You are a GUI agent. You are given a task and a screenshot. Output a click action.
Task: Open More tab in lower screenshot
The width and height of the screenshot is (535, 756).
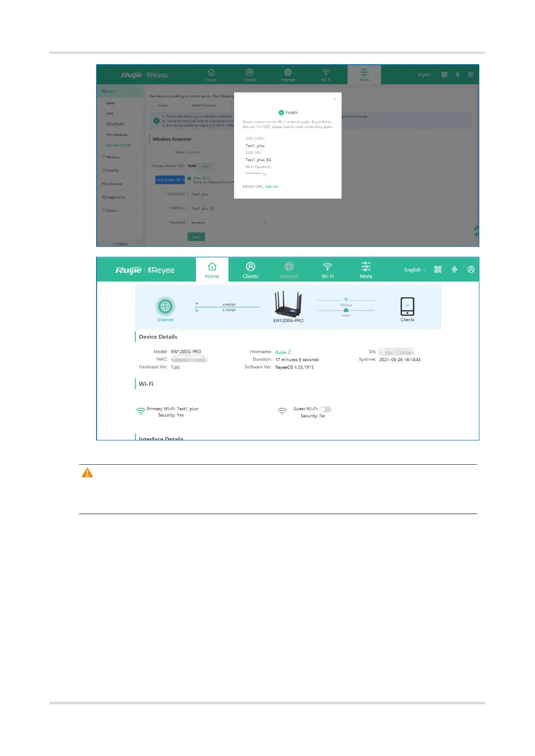pyautogui.click(x=366, y=270)
